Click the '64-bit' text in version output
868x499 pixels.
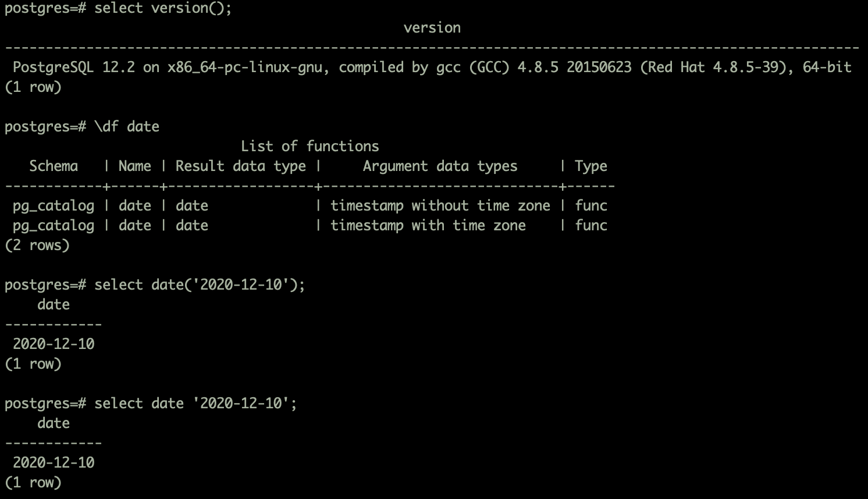coord(827,67)
